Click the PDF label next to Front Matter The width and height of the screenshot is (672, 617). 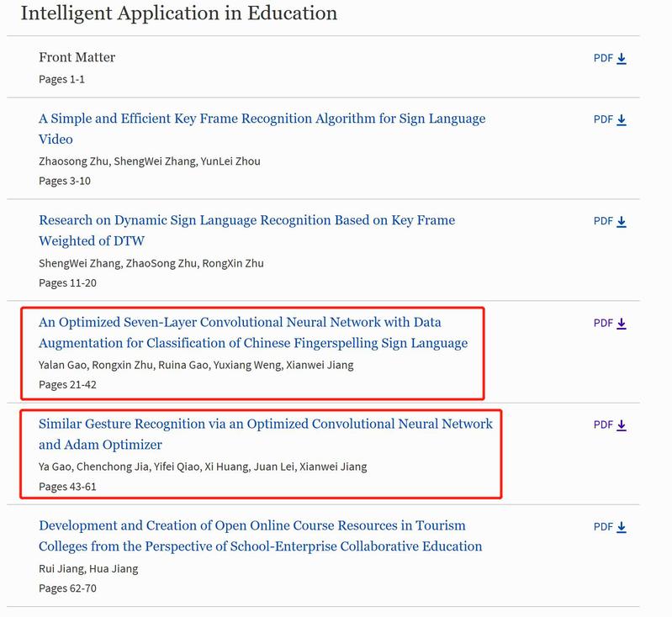(603, 59)
